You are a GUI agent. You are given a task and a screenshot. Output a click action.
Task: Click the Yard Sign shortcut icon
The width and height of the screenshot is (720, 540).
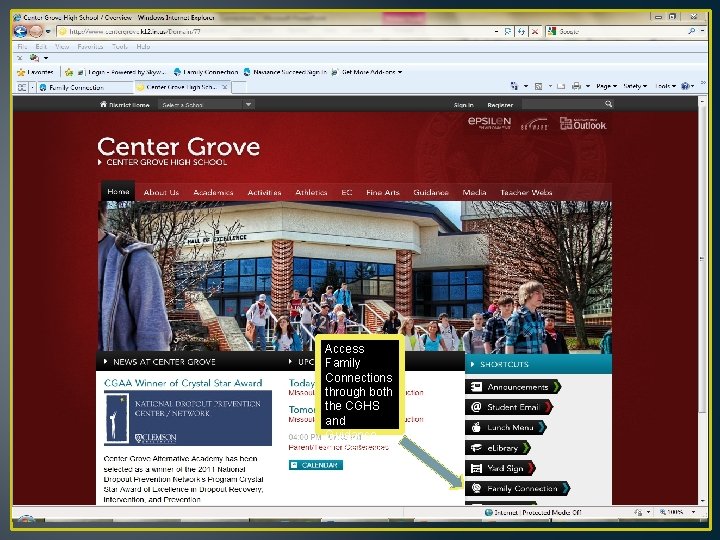pos(476,468)
